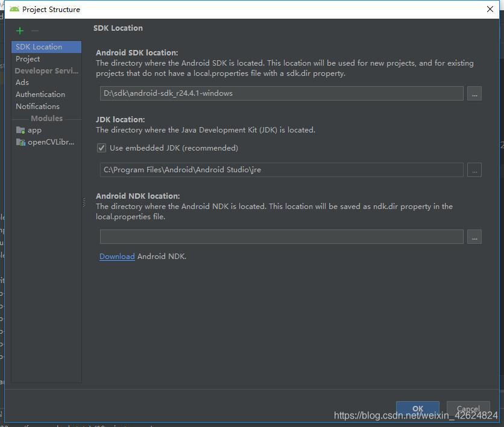This screenshot has height=427, width=504.
Task: Click the JDK location path field
Action: 282,170
